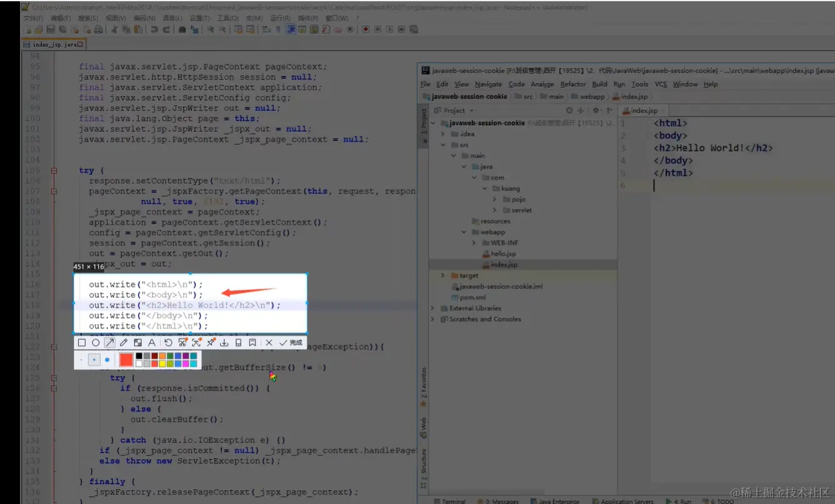Select the text tool in screenshot toolbar
The image size is (835, 504).
152,343
